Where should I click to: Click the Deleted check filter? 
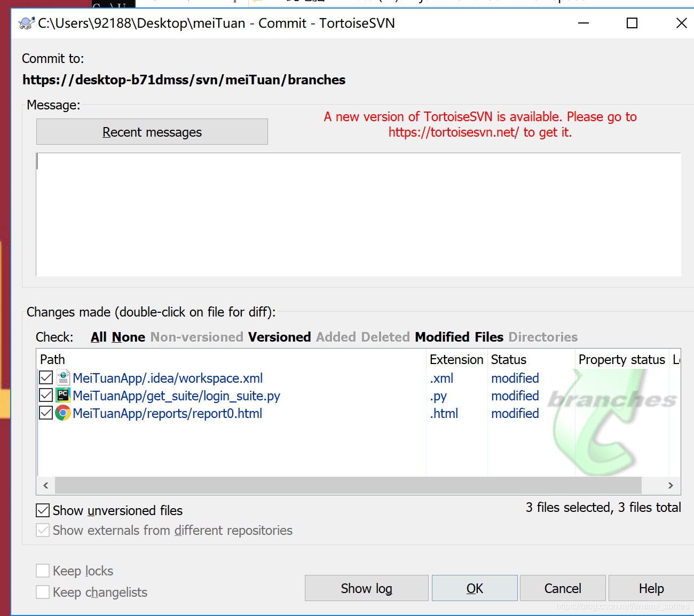[385, 337]
